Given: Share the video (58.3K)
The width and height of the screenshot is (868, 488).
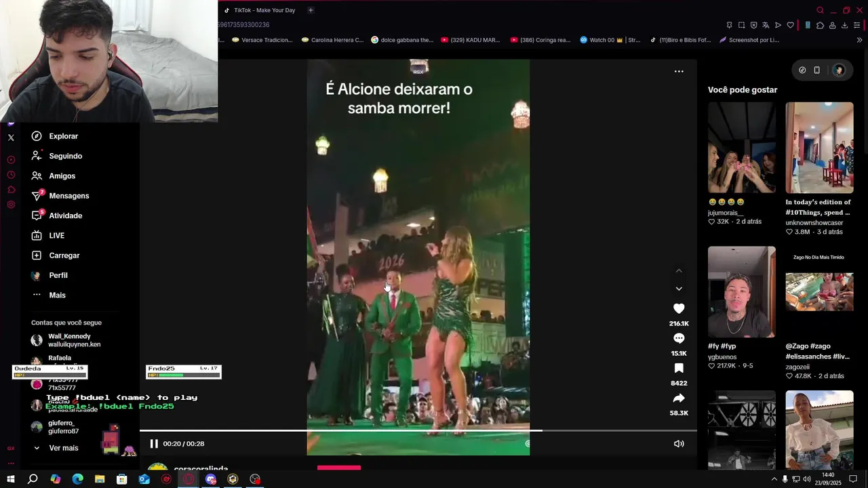Looking at the screenshot, I should pyautogui.click(x=679, y=398).
